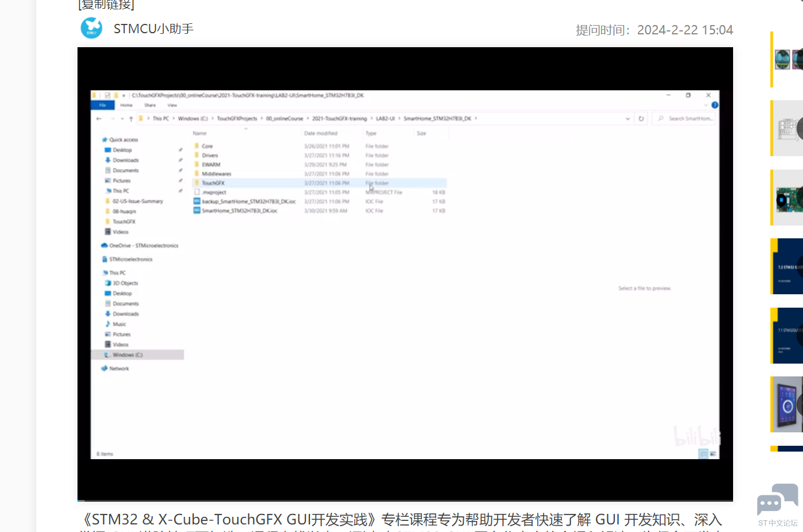803x532 pixels.
Task: Open the sidebar thumbnail labeled 7.2 STM32
Action: (788, 266)
